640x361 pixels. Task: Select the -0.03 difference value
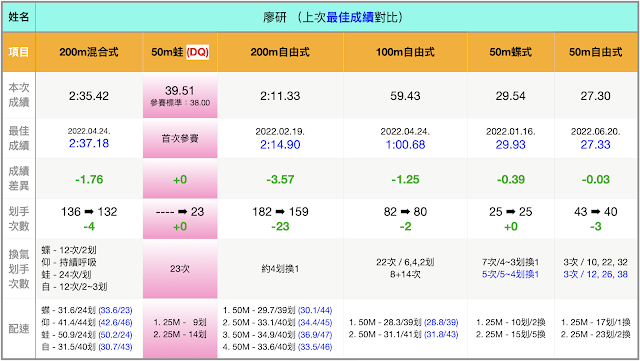tap(596, 179)
